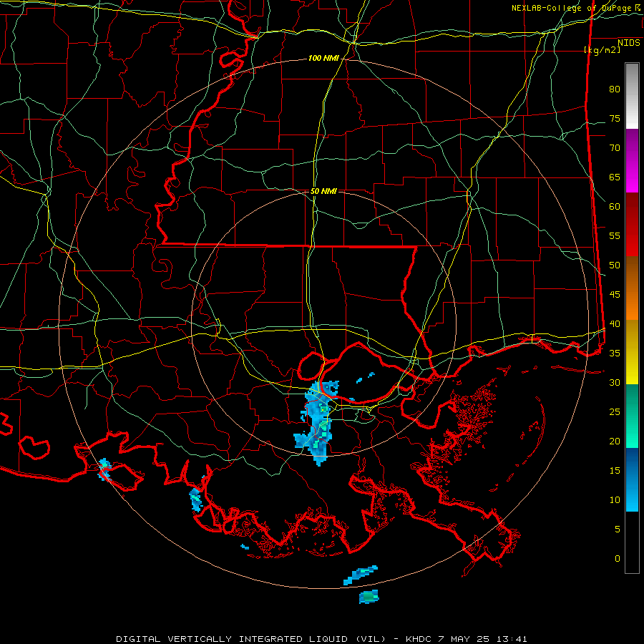Click the 20 value on the scale
Image resolution: width=644 pixels, height=644 pixels.
click(x=615, y=441)
